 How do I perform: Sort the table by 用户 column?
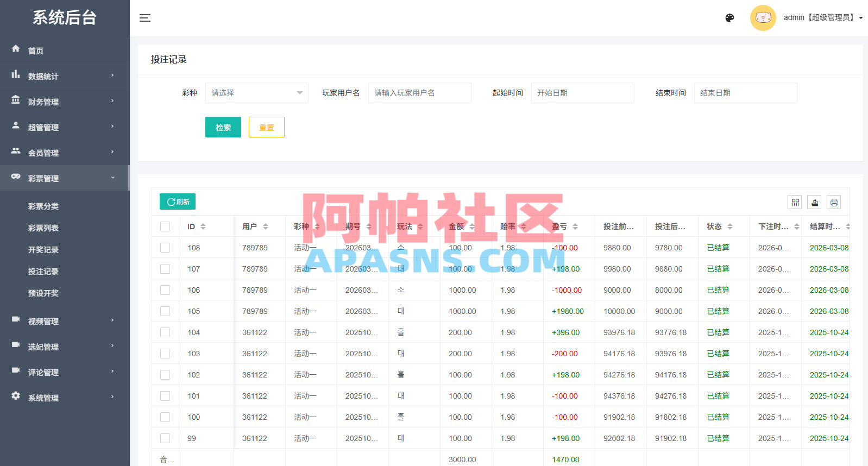point(266,226)
